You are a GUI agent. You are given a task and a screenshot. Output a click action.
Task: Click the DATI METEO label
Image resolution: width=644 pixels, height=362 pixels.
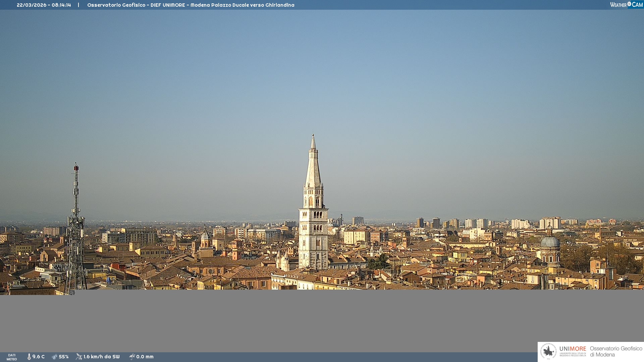[x=12, y=357]
